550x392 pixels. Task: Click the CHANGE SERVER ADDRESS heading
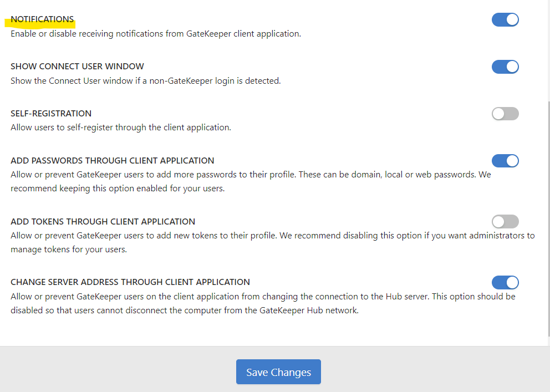pos(130,282)
